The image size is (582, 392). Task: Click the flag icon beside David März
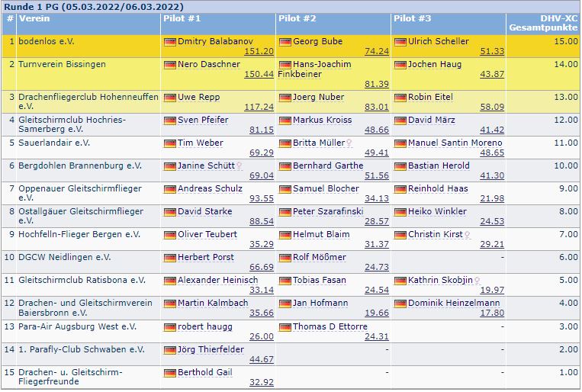[400, 120]
